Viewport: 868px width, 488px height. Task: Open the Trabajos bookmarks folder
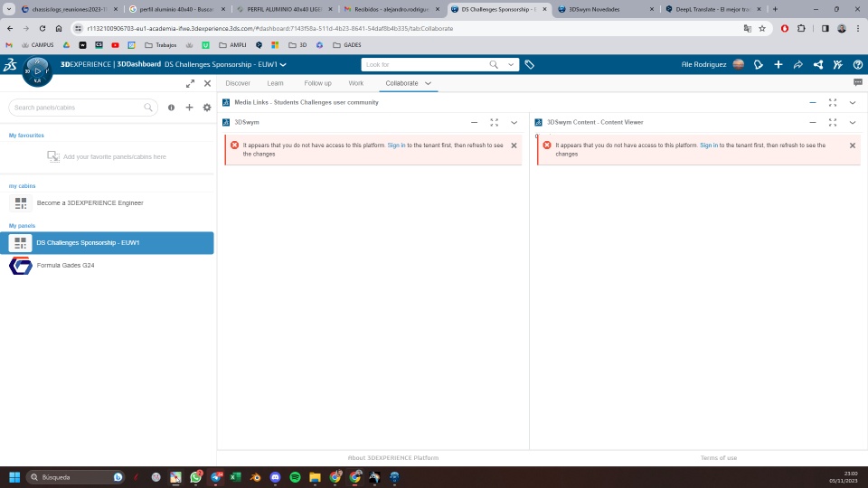161,45
